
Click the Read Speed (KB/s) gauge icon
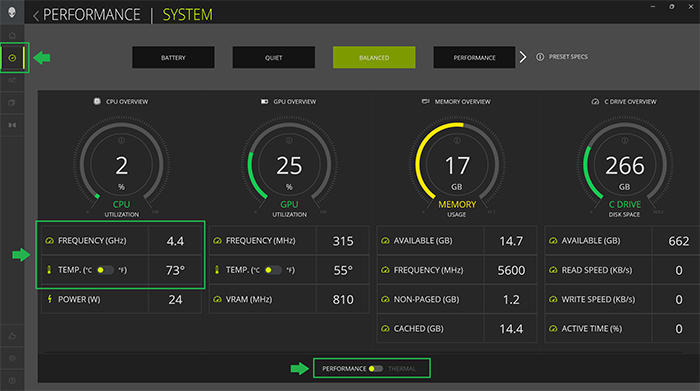coord(553,270)
